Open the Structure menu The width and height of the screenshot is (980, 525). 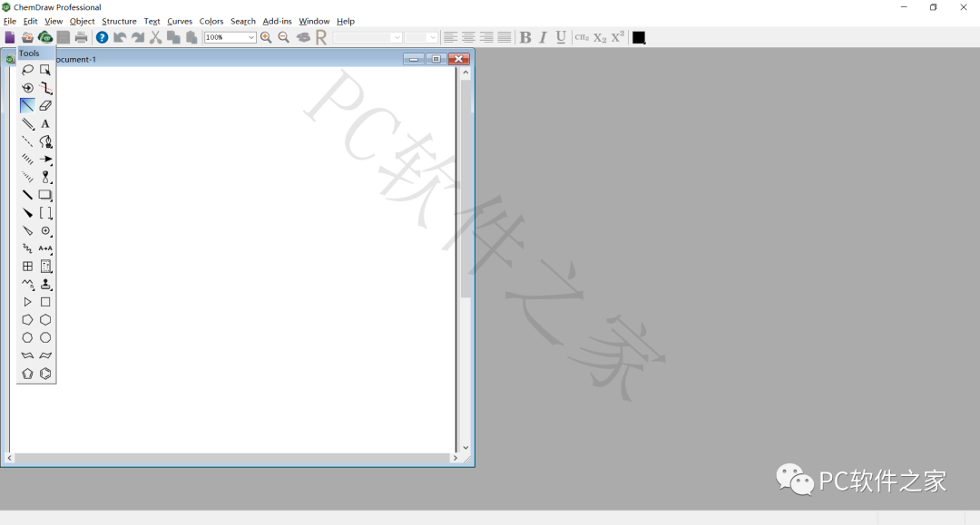coord(119,21)
